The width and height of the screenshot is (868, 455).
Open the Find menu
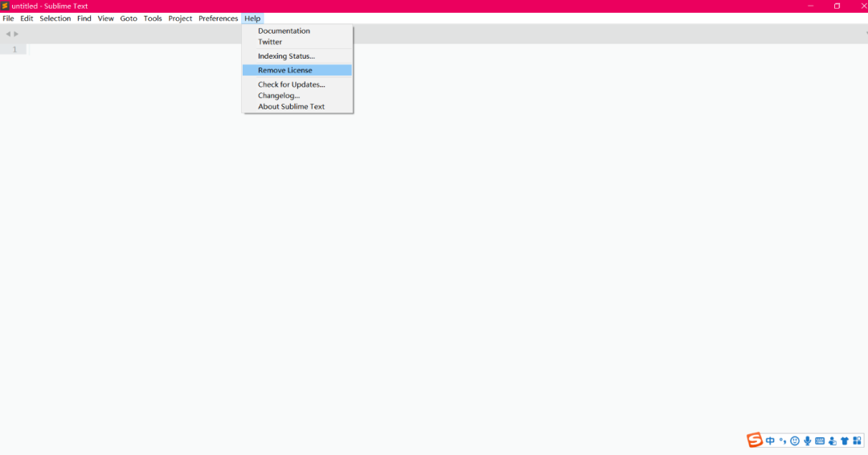(x=84, y=18)
